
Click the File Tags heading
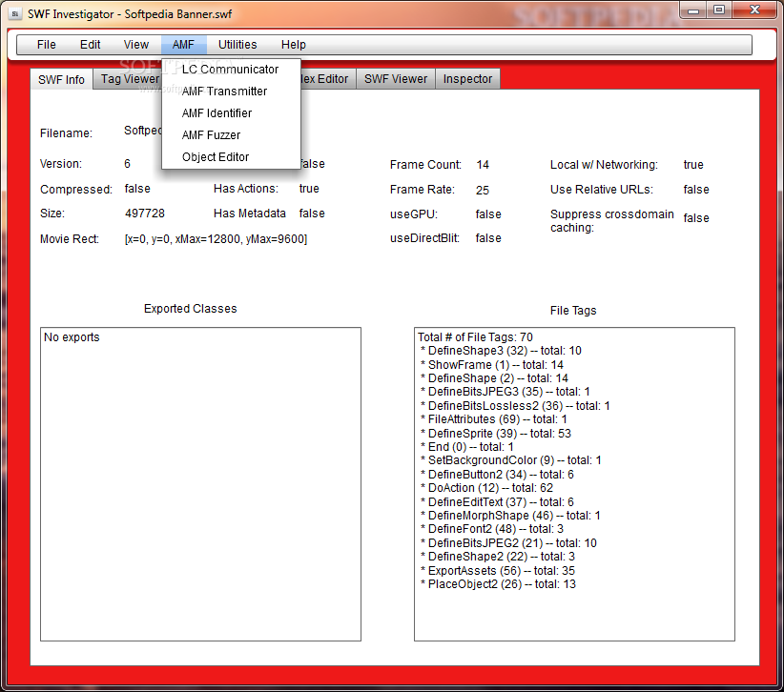point(573,311)
